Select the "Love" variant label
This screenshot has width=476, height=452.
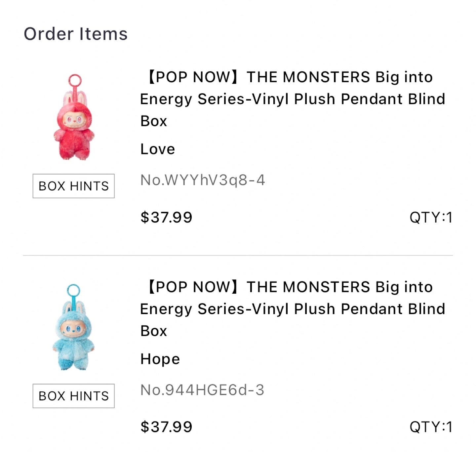[x=157, y=149]
